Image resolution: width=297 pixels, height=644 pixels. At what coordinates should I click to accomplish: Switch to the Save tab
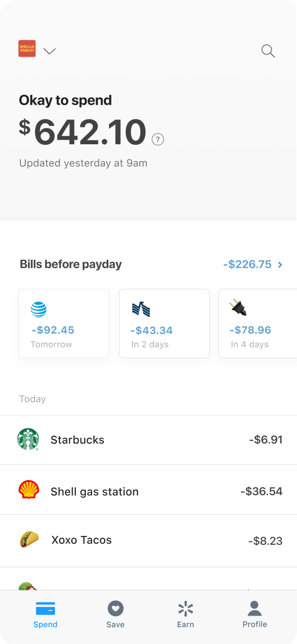click(115, 614)
